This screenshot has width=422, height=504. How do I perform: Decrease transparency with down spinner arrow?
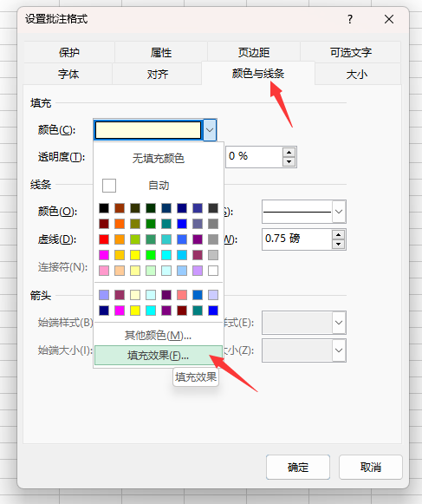pyautogui.click(x=289, y=161)
